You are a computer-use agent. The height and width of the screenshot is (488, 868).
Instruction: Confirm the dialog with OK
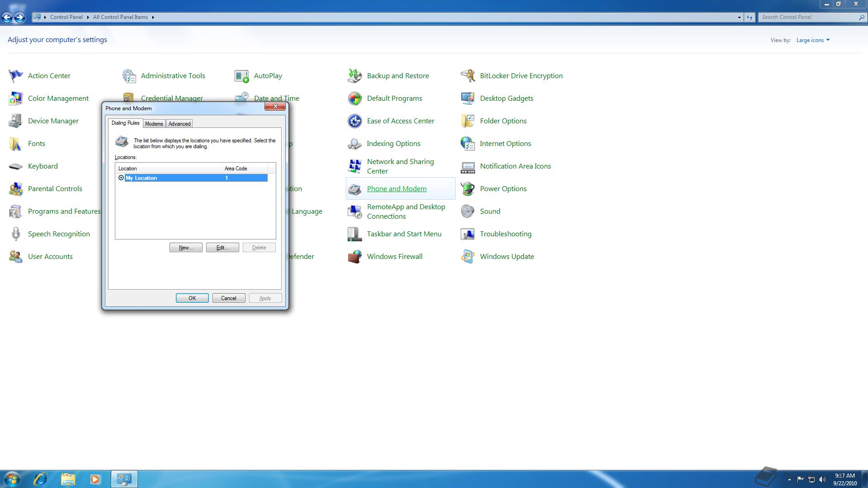192,298
